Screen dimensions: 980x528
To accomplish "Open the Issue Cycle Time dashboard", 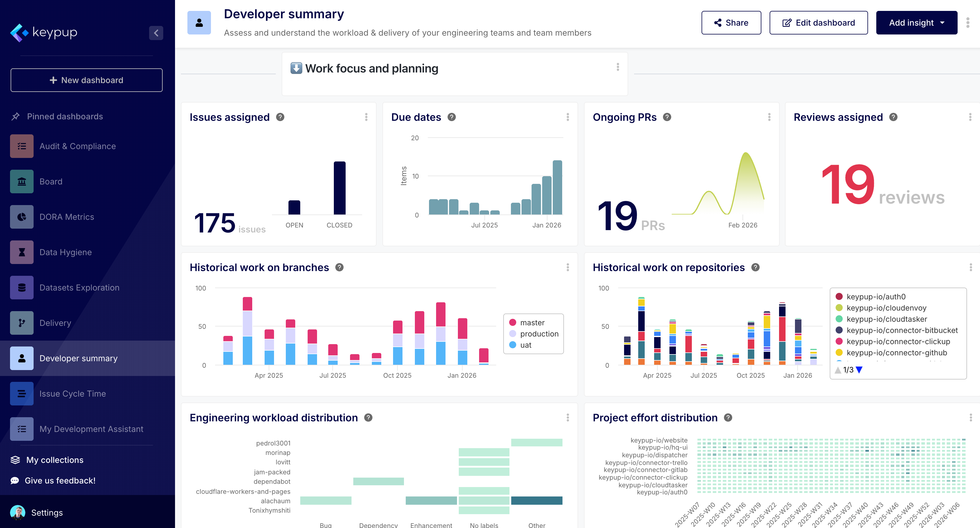I will click(x=72, y=394).
